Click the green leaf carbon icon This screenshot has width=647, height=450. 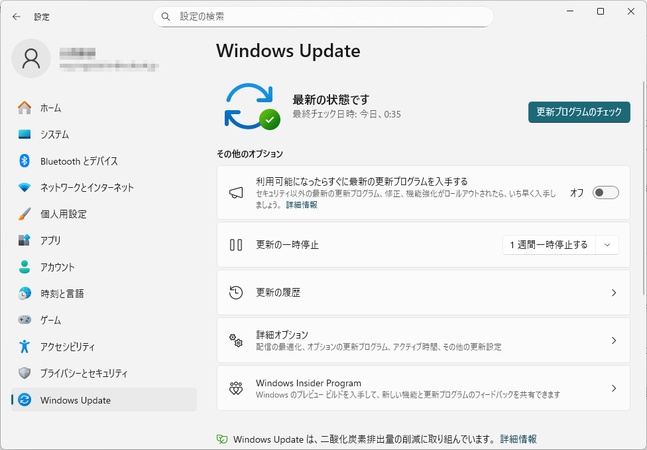pyautogui.click(x=222, y=439)
